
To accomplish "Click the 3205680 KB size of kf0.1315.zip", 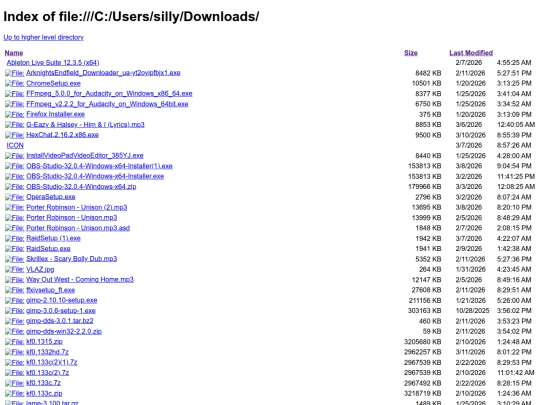I will (423, 342).
